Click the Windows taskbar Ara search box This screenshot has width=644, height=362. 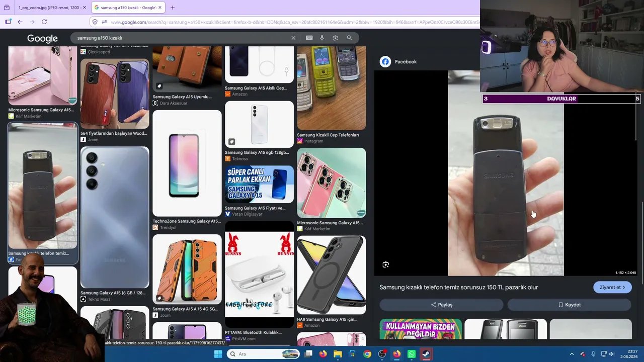click(263, 354)
